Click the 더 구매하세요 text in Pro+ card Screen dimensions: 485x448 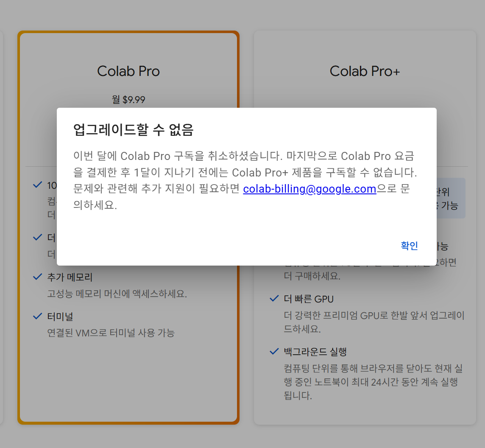pyautogui.click(x=312, y=276)
